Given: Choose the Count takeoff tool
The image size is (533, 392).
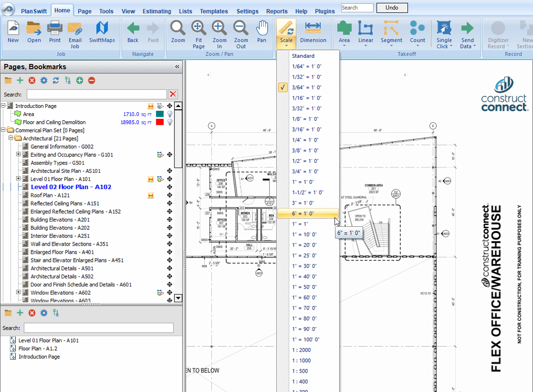Looking at the screenshot, I should tap(417, 28).
